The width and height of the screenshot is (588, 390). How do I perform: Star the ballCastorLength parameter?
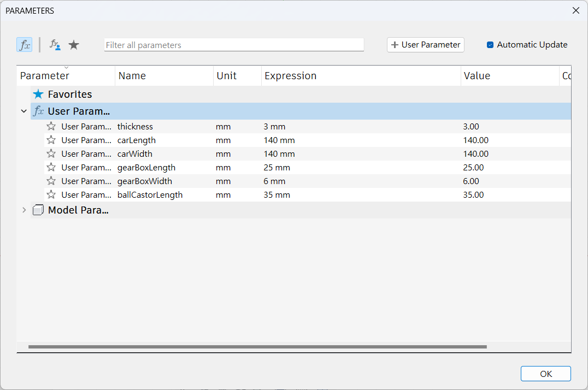tap(51, 195)
